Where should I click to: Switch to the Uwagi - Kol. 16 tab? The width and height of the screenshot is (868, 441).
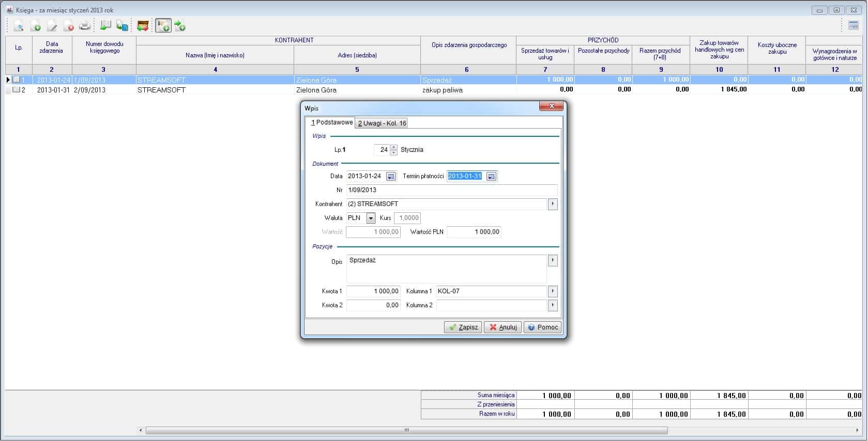(x=382, y=123)
